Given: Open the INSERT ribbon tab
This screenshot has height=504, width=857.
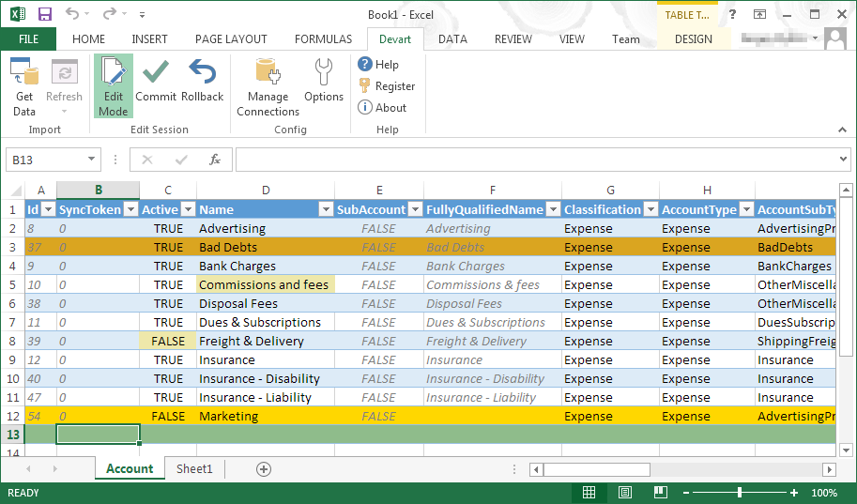Looking at the screenshot, I should tap(149, 38).
